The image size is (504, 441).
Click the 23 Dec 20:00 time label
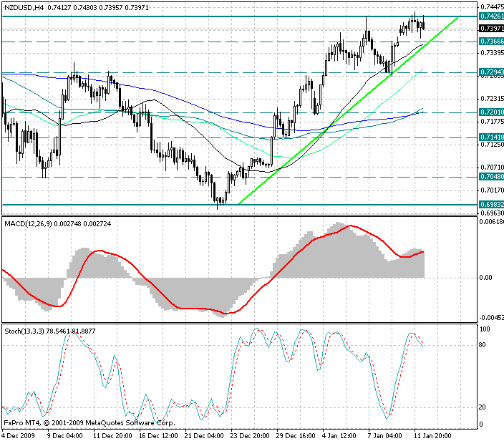[x=251, y=436]
